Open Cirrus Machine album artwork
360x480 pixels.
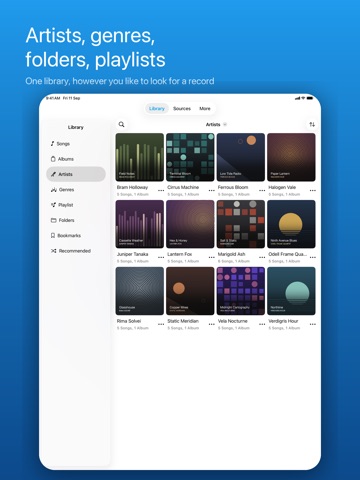tap(190, 157)
